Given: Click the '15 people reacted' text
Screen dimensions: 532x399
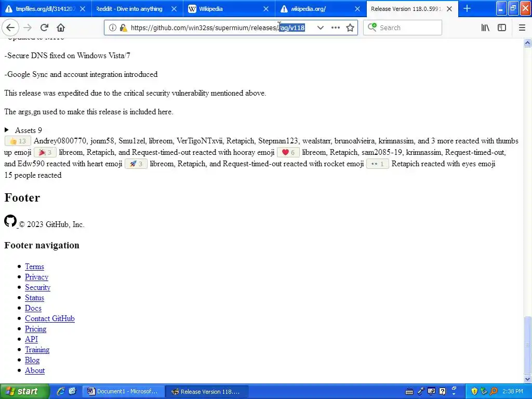Looking at the screenshot, I should coord(33,175).
